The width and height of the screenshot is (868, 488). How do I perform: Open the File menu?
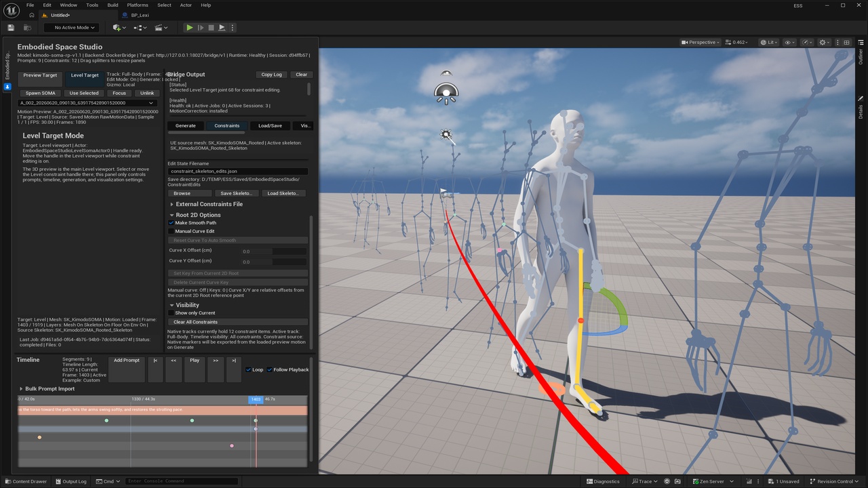point(30,5)
